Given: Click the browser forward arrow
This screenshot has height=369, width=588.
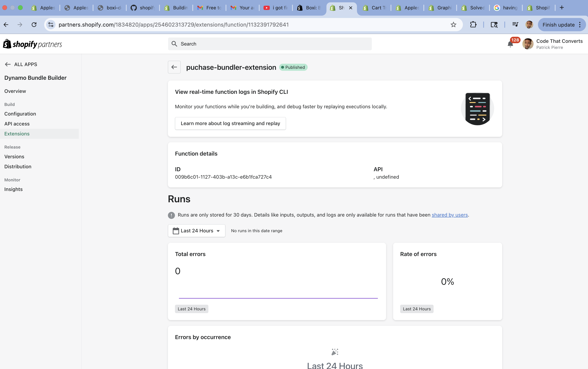Looking at the screenshot, I should pos(20,25).
